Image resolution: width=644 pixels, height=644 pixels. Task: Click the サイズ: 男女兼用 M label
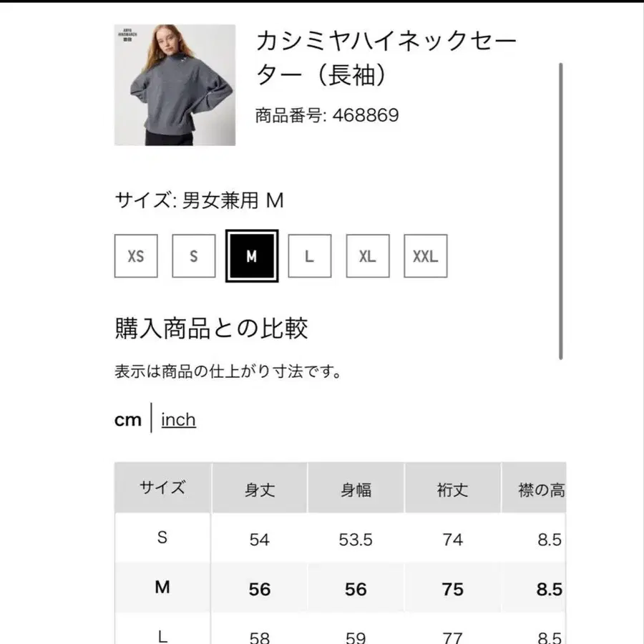pyautogui.click(x=199, y=201)
